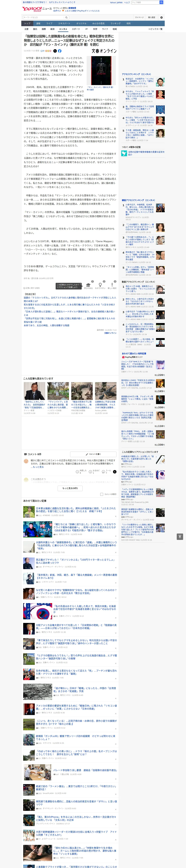
Task: Open the 経済 category
Action: [x=52, y=29]
